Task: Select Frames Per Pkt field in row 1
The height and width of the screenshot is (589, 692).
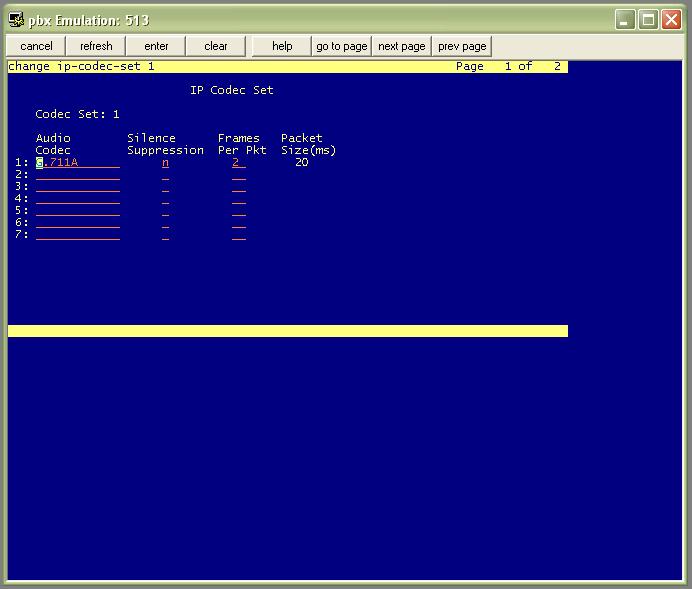Action: pos(239,163)
